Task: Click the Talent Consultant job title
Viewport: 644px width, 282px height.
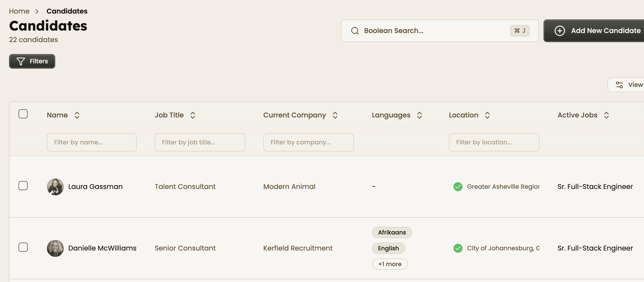Action: pyautogui.click(x=185, y=186)
